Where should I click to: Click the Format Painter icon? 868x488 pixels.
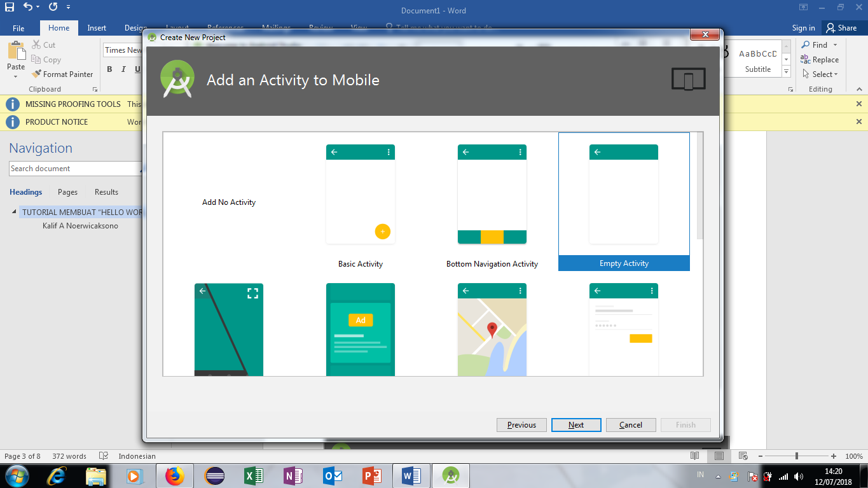point(36,74)
